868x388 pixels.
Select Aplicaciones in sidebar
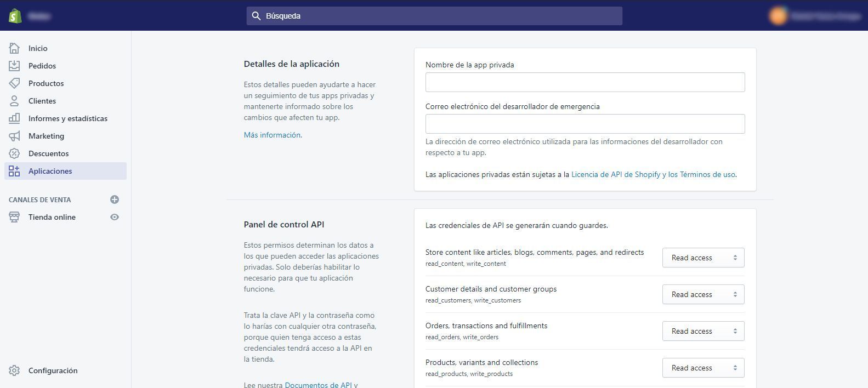[x=65, y=171]
